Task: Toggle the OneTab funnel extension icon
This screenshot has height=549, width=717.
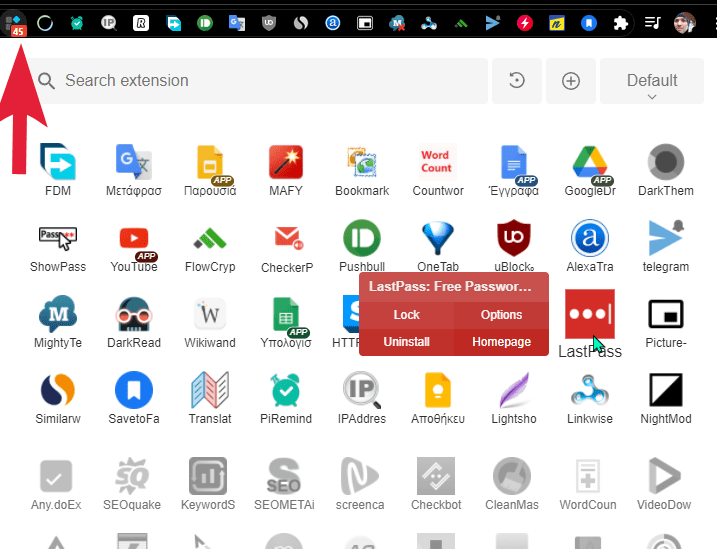Action: [x=438, y=238]
